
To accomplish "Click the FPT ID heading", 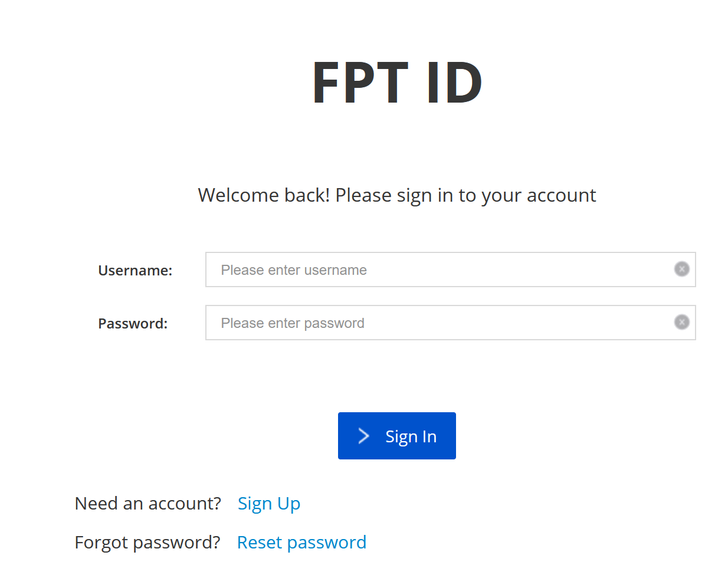I will pyautogui.click(x=397, y=83).
